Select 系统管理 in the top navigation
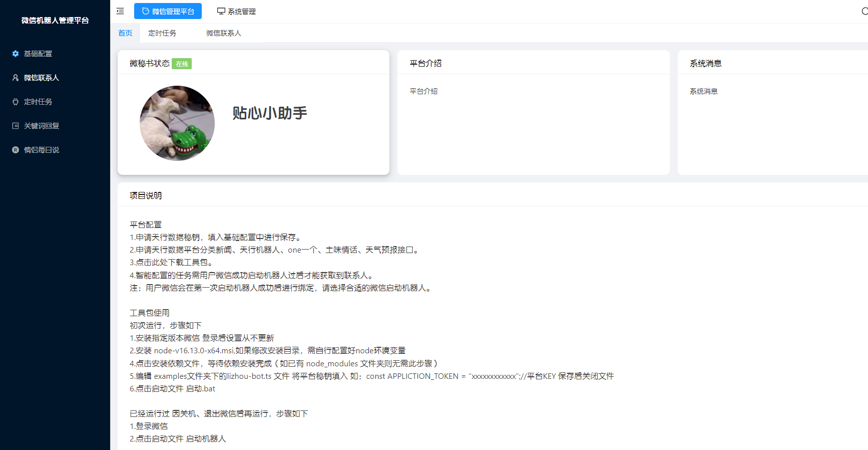Viewport: 868px width, 450px height. point(236,11)
